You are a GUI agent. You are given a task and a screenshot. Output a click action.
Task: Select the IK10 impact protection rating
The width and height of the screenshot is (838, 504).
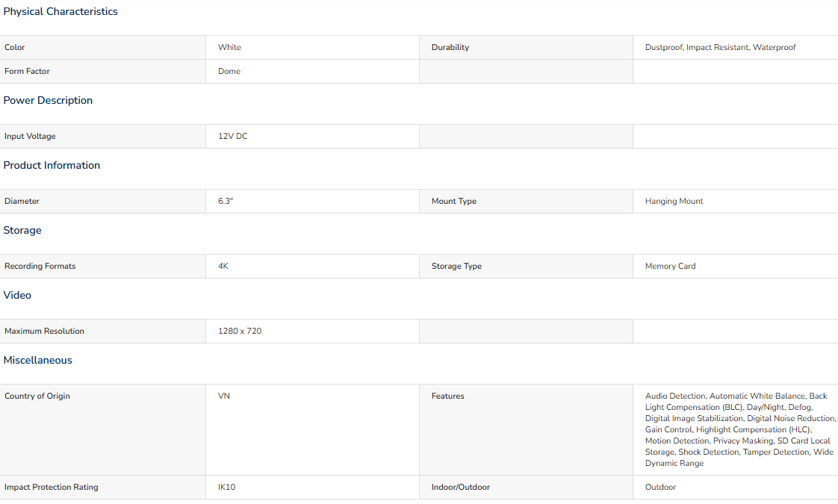tap(226, 487)
